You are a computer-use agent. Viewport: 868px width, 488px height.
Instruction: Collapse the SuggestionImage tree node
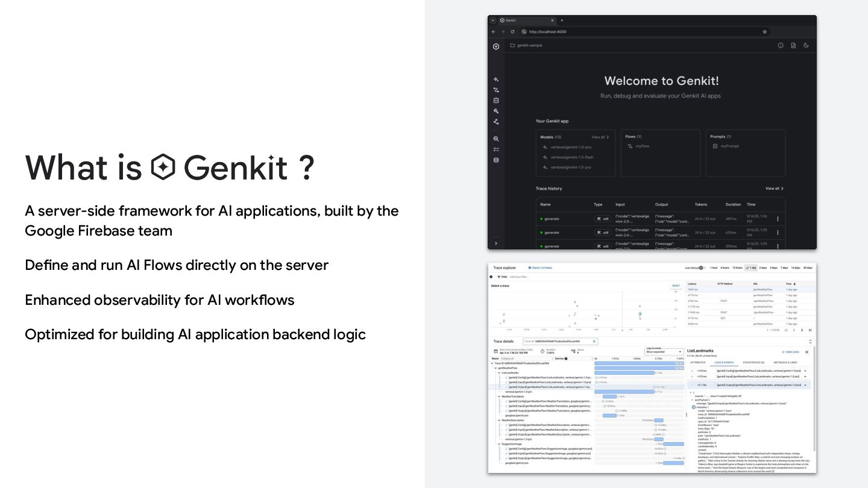500,444
